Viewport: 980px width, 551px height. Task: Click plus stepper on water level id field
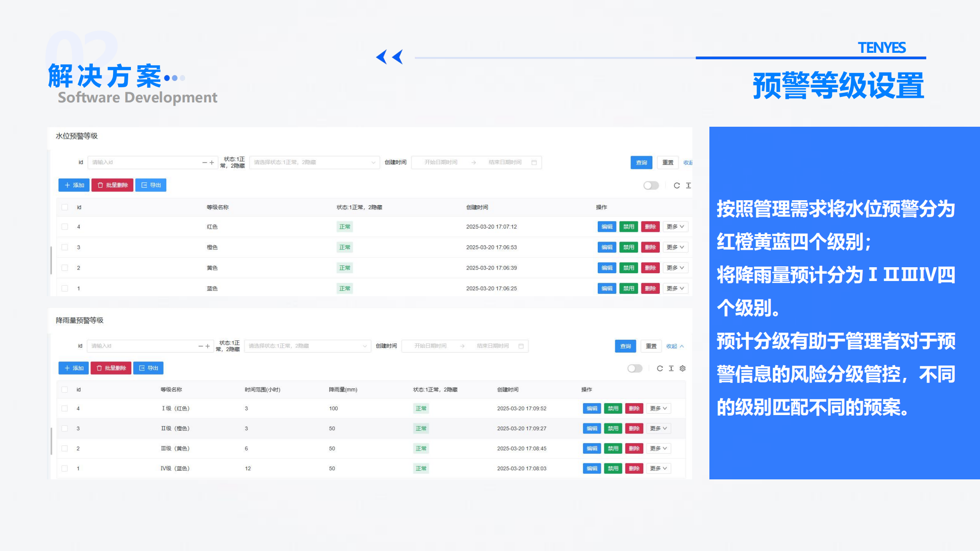point(212,163)
